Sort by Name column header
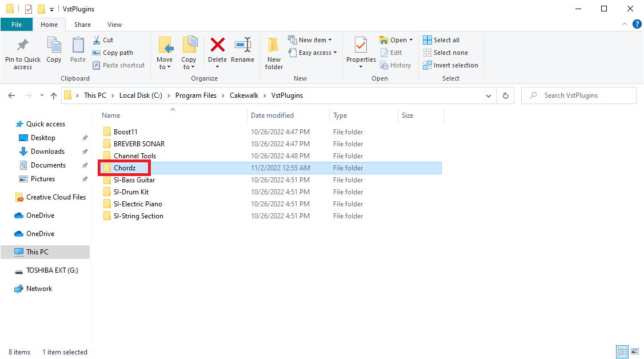 [x=111, y=115]
